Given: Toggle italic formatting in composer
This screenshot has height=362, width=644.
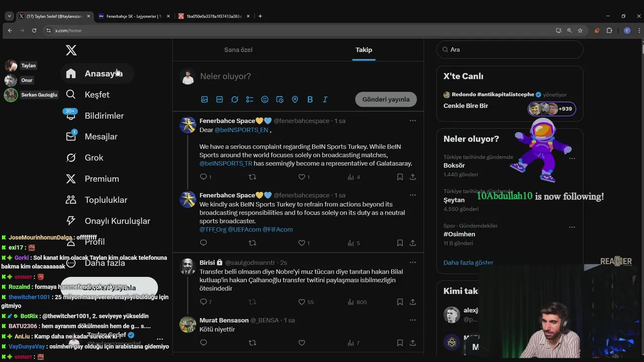Looking at the screenshot, I should click(x=325, y=100).
